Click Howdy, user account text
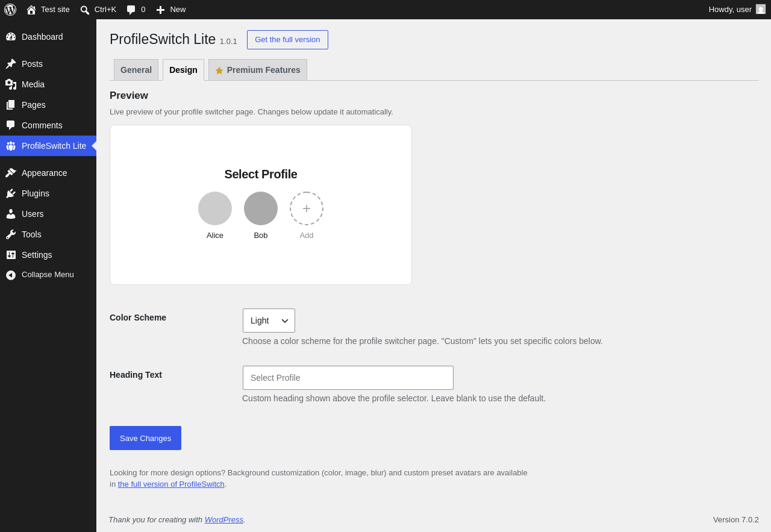Viewport: 771px width, 532px height. pos(730,9)
